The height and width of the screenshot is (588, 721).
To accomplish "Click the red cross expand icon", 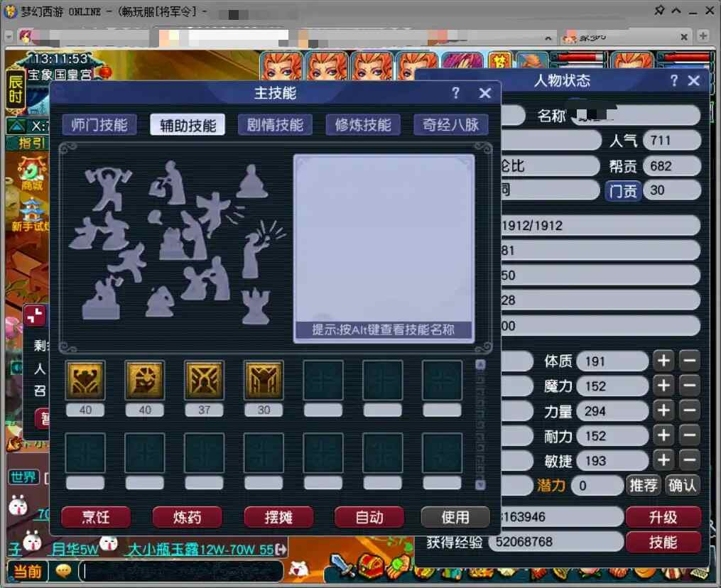I will pos(35,315).
